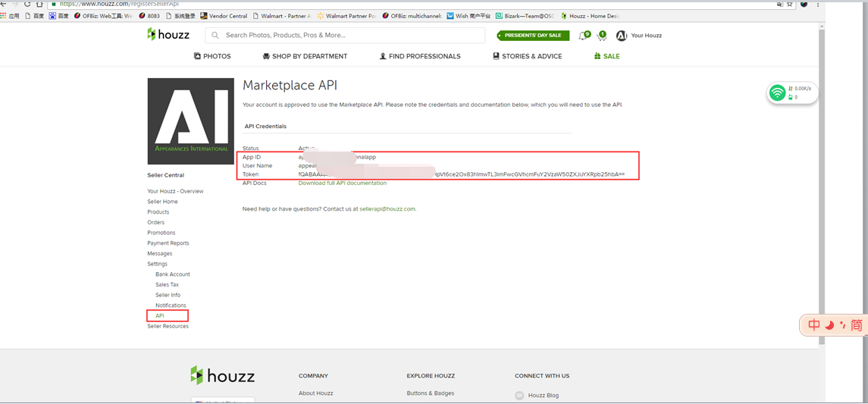
Task: Click the sellerapi@houzz.com email link
Action: pos(387,209)
